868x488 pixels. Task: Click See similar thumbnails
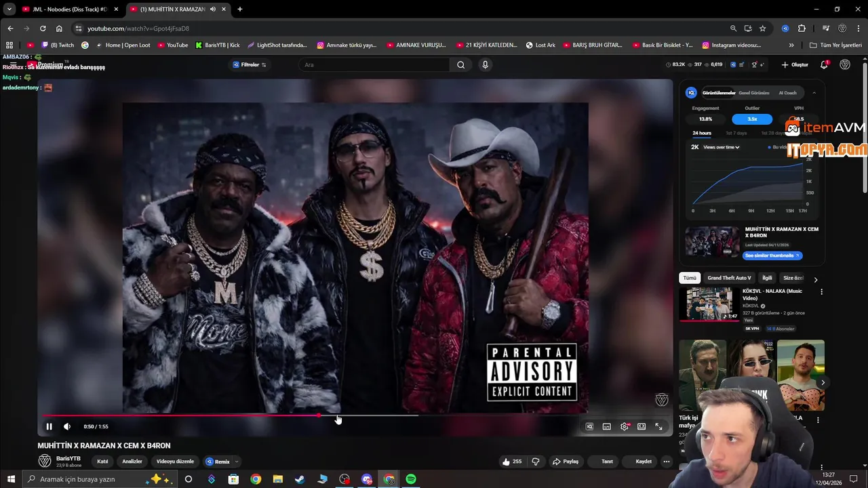(x=772, y=256)
